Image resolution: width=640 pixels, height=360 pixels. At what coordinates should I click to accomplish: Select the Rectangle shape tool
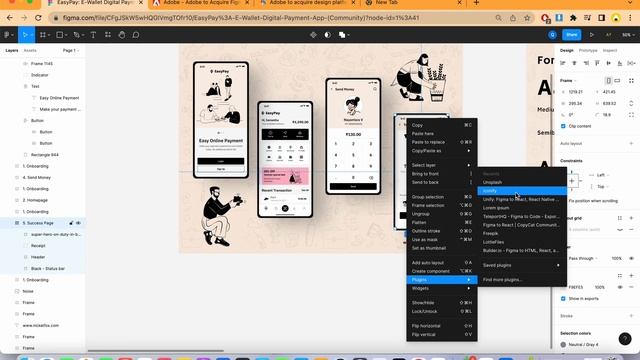(60, 35)
